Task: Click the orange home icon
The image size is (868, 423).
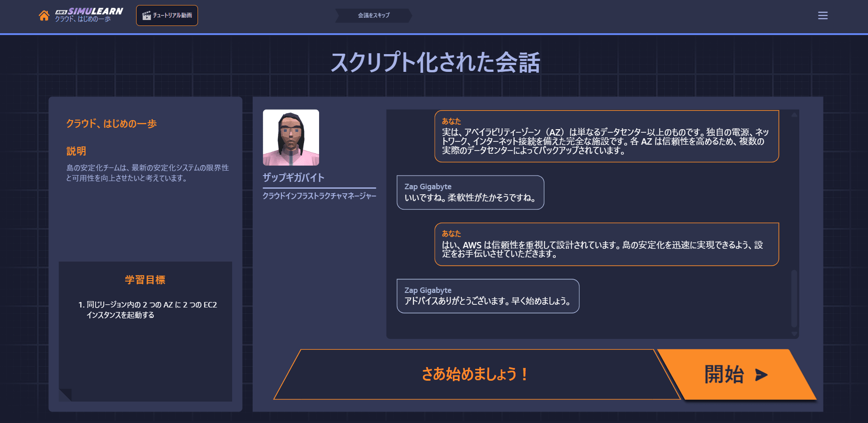Action: pyautogui.click(x=44, y=15)
